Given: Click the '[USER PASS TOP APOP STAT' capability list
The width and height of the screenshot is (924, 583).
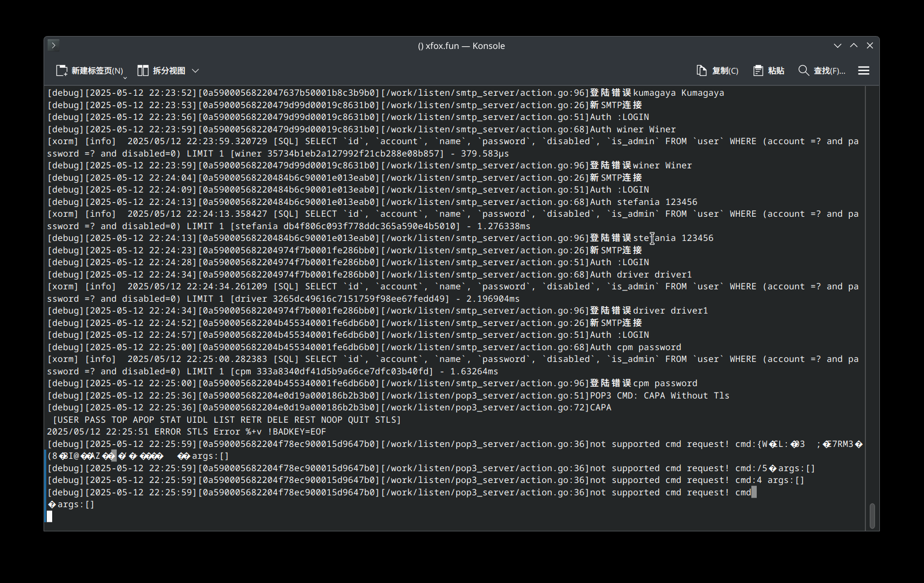Looking at the screenshot, I should [227, 420].
